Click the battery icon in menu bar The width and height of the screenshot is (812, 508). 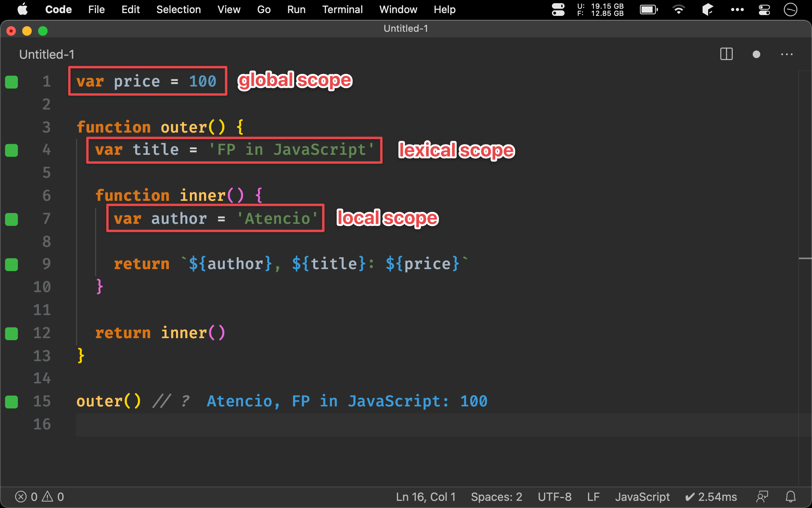[649, 10]
